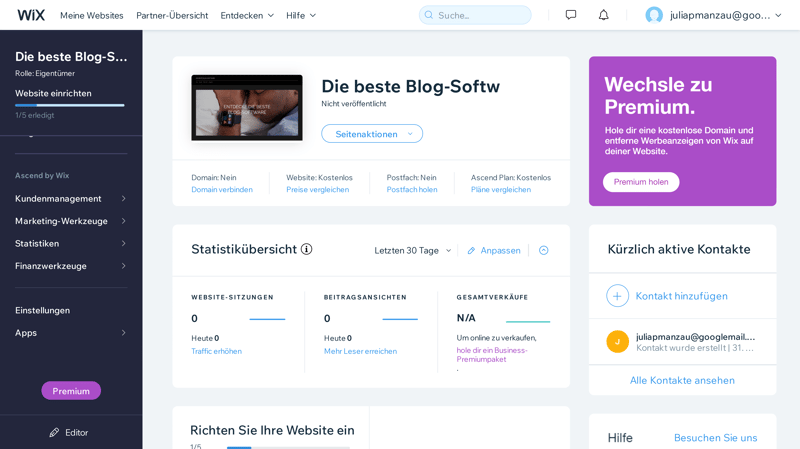Viewport: 800px width, 449px height.
Task: Change the Letzten 30 Tage period dropdown
Action: (x=413, y=251)
